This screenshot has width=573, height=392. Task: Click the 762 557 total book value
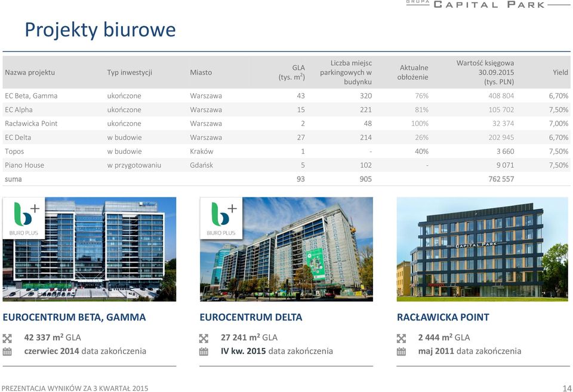click(x=501, y=179)
